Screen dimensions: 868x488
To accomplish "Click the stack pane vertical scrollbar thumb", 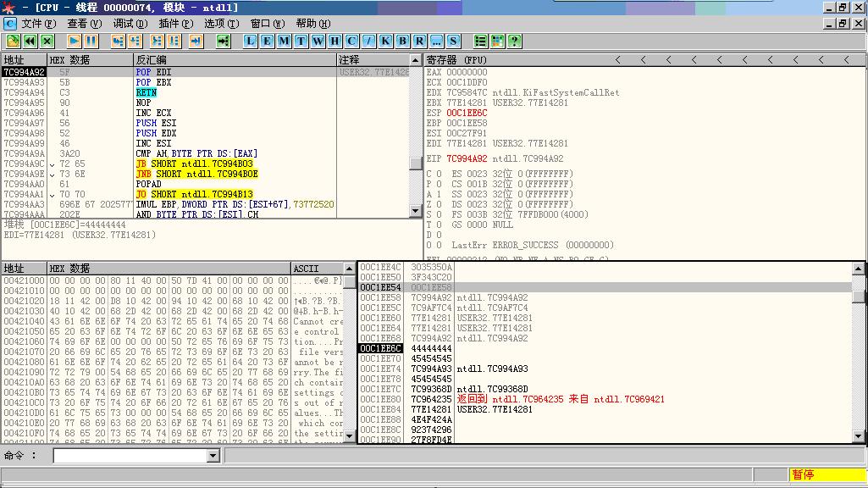I will 859,296.
